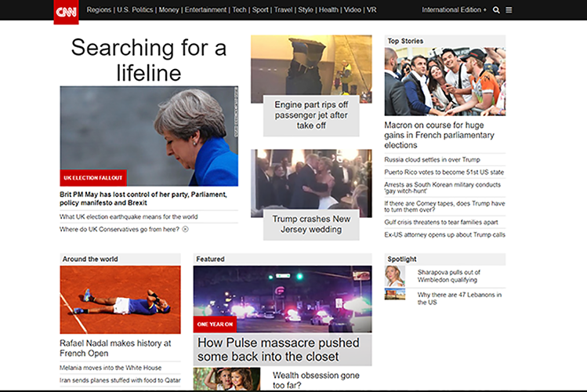Screen dimensions: 587x392
Task: Open the search magnifier icon
Action: [x=496, y=10]
